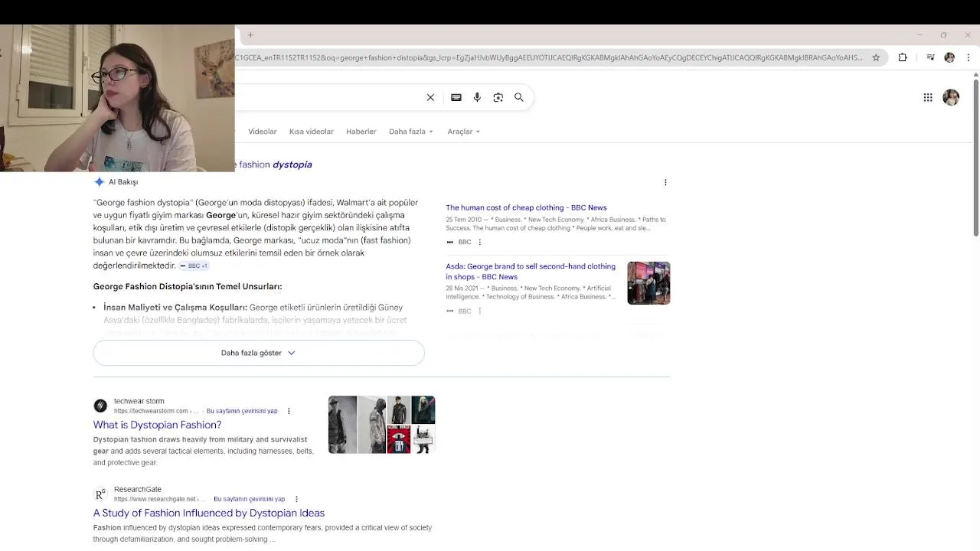980x551 pixels.
Task: Click the browser address bar URL
Action: point(549,57)
